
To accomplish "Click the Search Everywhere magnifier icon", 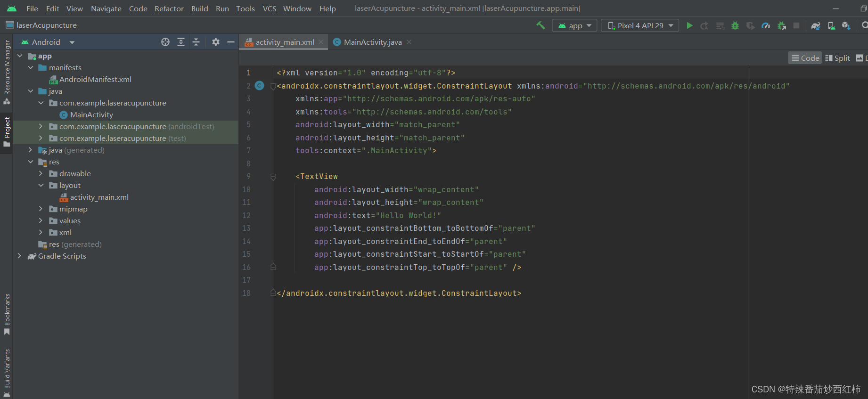I will point(865,25).
